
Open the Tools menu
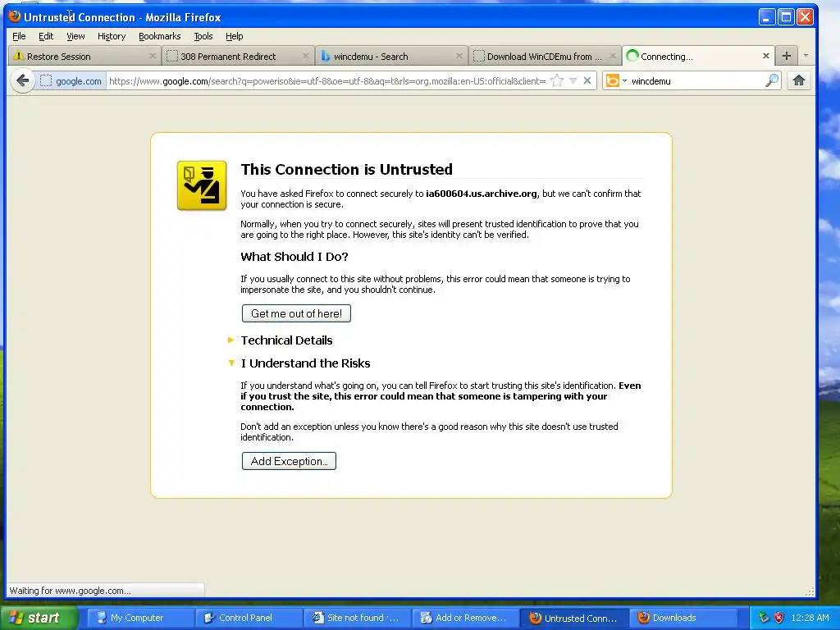tap(203, 36)
